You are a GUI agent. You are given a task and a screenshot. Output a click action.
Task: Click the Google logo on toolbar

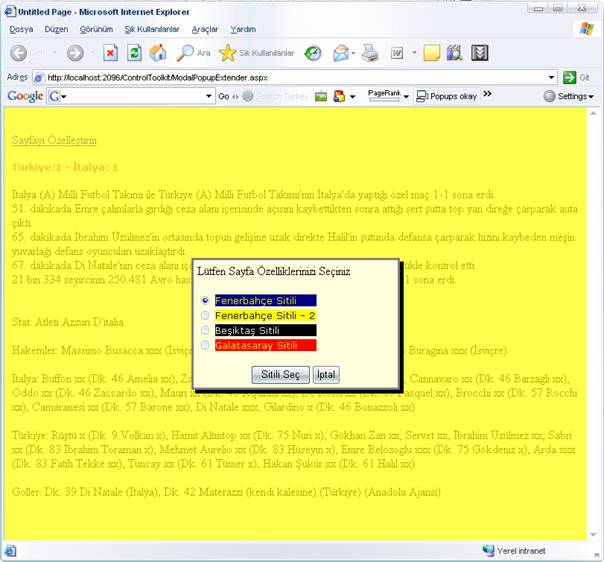(x=25, y=96)
